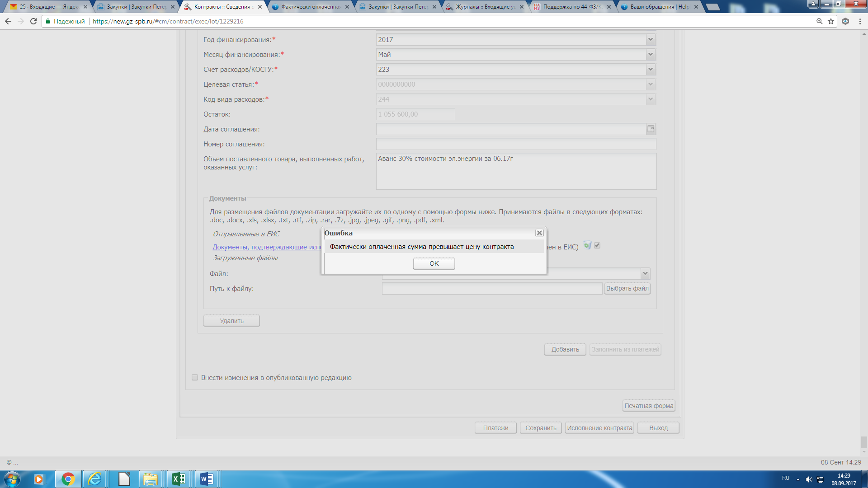Enable Внести изменения в опубликованную редакцию checkbox
This screenshot has width=868, height=488.
click(x=195, y=378)
